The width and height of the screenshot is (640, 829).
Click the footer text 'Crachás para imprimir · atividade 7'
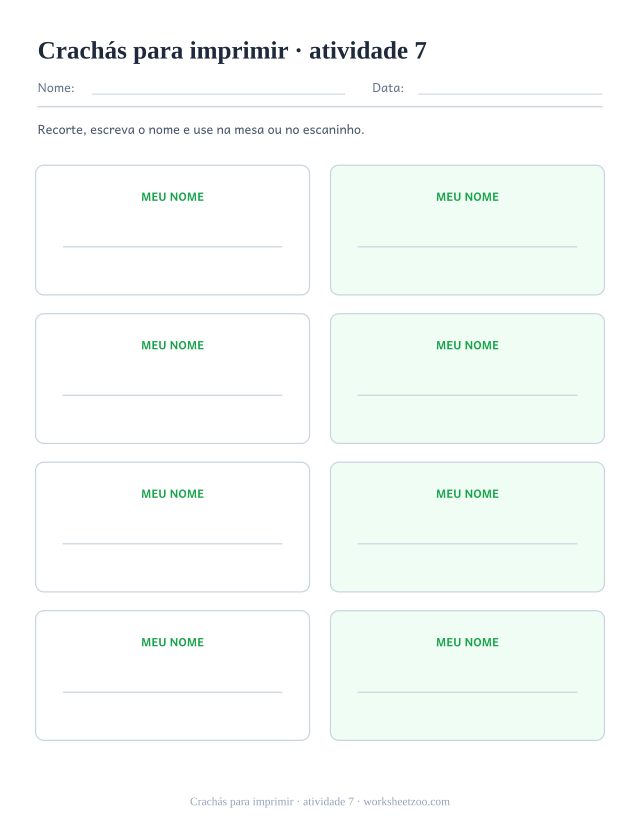(272, 802)
